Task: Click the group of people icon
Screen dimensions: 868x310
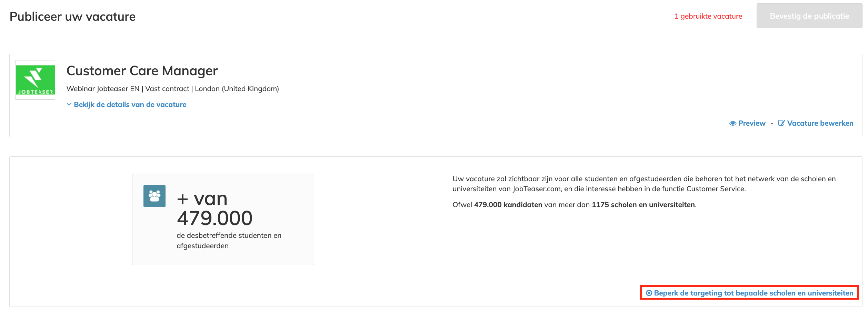Action: click(x=154, y=196)
